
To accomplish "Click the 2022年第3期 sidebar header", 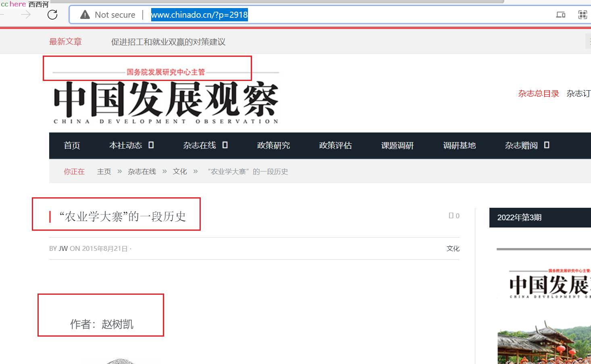I will coord(540,217).
